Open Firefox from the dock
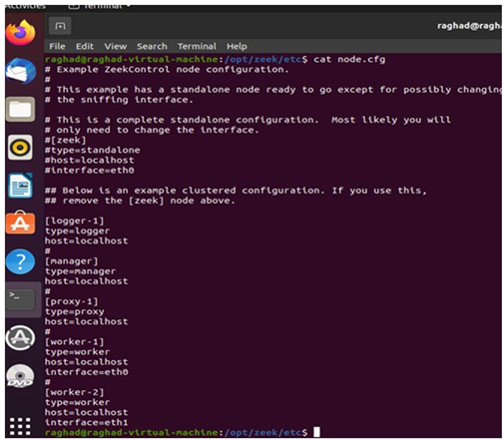This screenshot has height=441, width=504. click(x=20, y=33)
